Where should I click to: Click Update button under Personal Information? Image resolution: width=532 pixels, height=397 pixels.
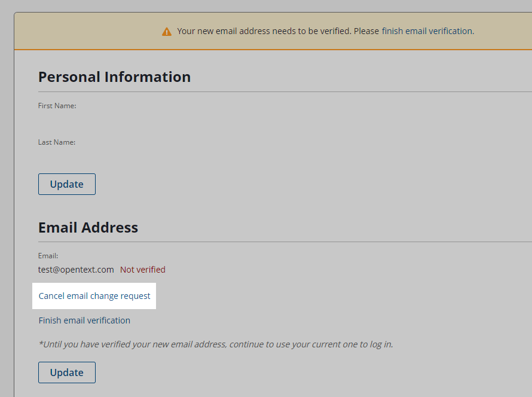67,184
